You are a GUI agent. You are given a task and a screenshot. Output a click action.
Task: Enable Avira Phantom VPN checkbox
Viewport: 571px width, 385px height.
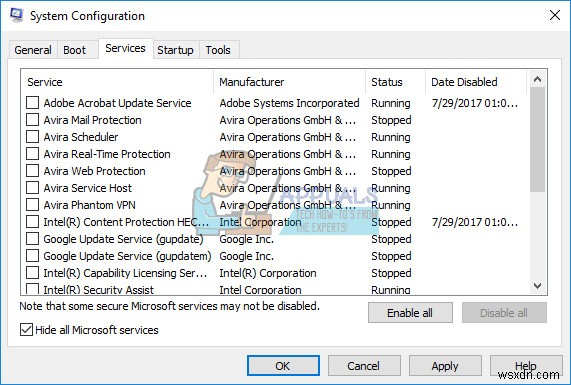pyautogui.click(x=32, y=205)
